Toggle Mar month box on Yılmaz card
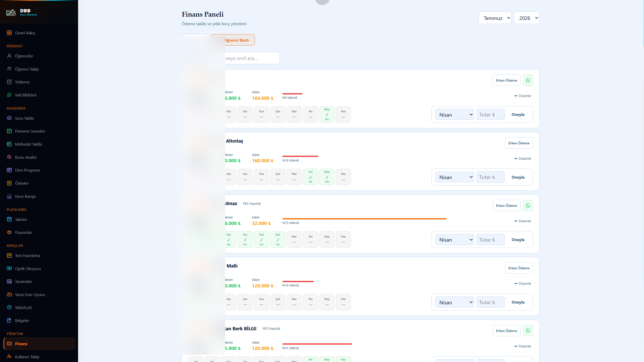The image size is (644, 362). click(x=294, y=239)
